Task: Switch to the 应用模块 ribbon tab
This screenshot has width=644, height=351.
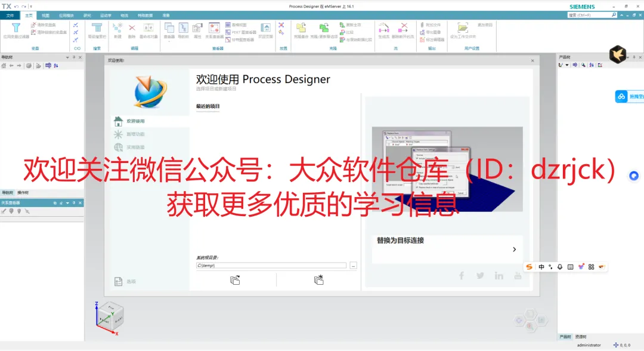Action: coord(66,15)
